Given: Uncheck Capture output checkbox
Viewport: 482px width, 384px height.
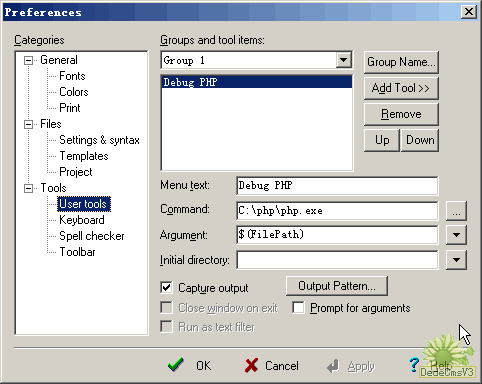Looking at the screenshot, I should tap(166, 288).
